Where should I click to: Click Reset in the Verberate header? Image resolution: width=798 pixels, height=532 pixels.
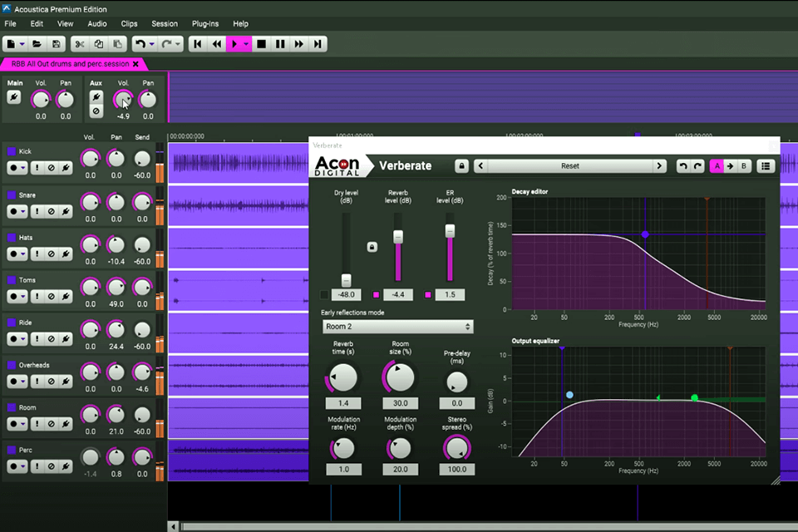(570, 165)
